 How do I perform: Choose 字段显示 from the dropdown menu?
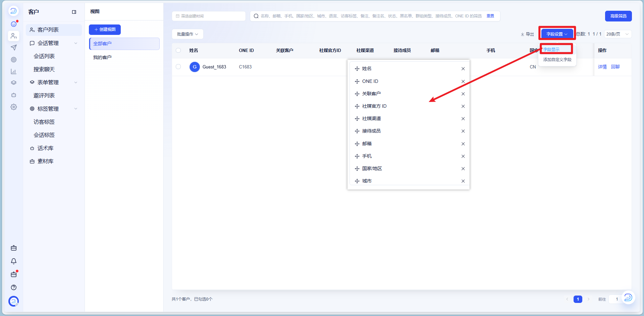click(551, 50)
